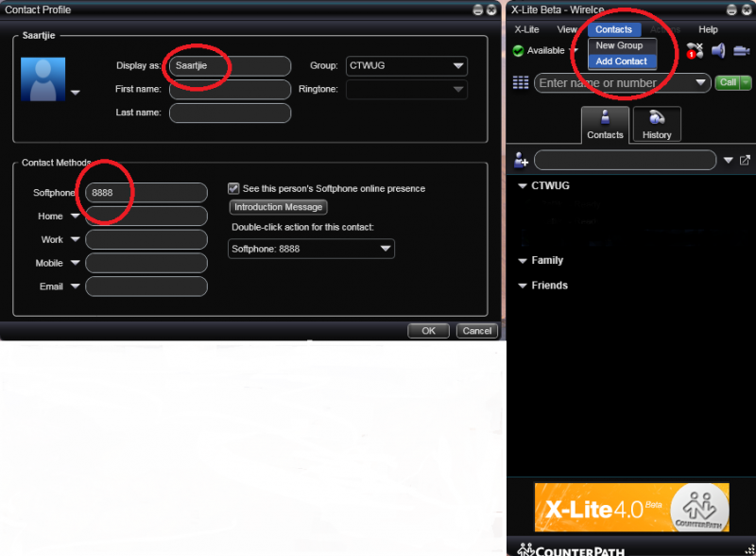Image resolution: width=756 pixels, height=556 pixels.
Task: Collapse the Family group
Action: [523, 261]
